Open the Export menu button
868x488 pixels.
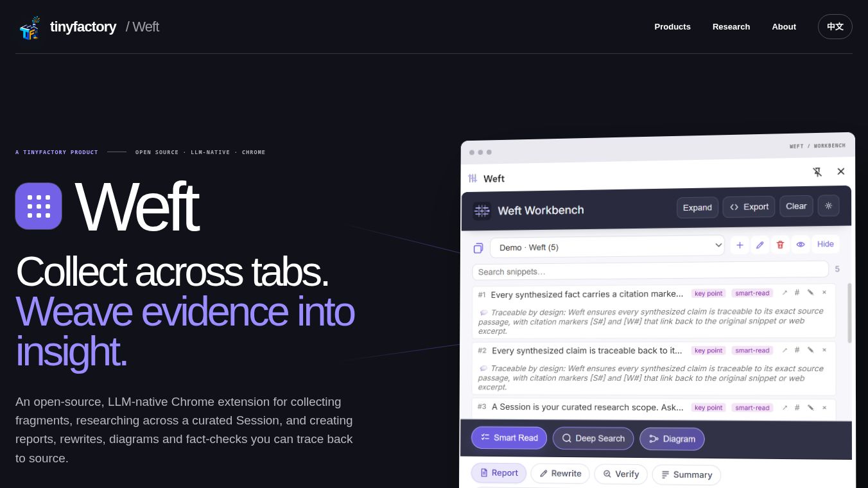click(749, 207)
